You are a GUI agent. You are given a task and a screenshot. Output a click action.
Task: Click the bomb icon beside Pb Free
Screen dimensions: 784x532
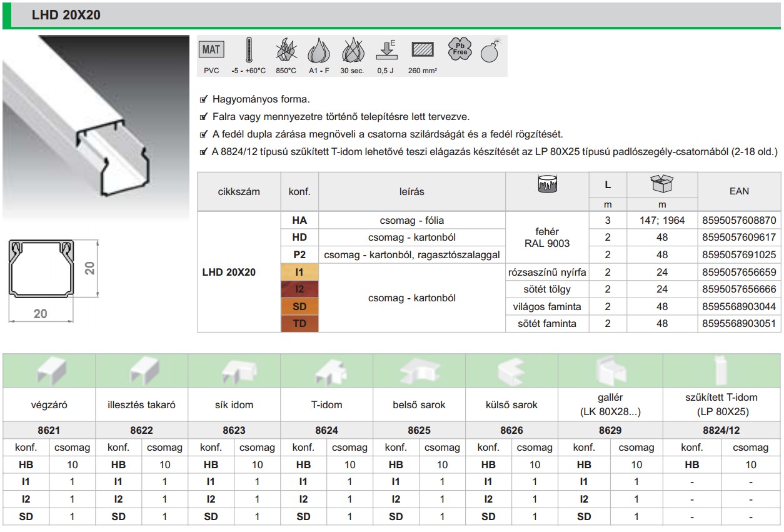[x=491, y=51]
